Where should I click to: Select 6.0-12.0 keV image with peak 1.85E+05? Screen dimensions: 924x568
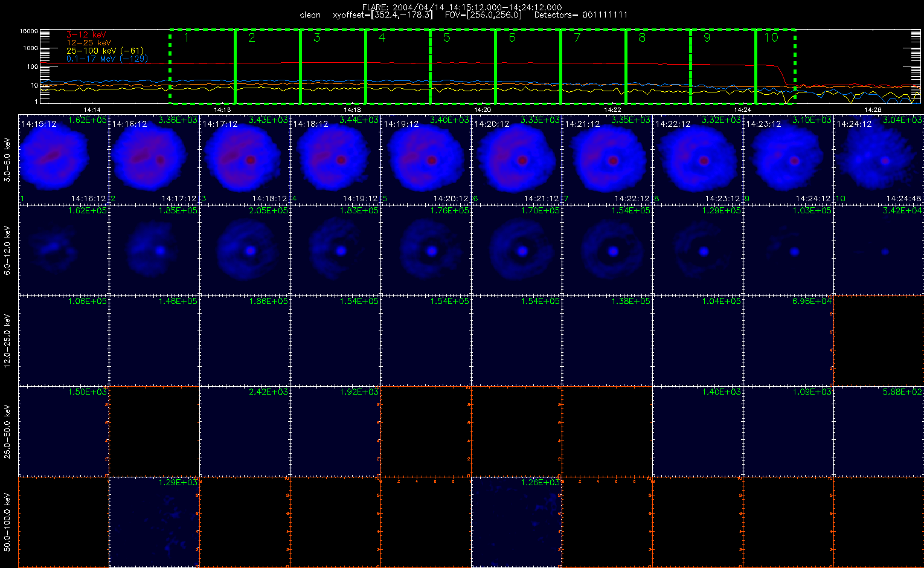(154, 250)
